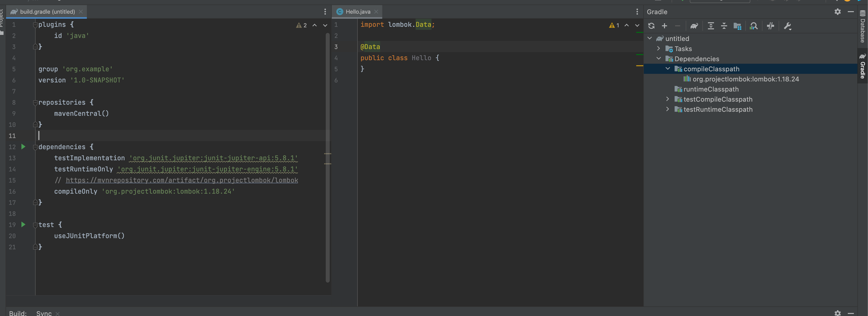
Task: Go to next highlighted problem in Hello.java
Action: [637, 25]
